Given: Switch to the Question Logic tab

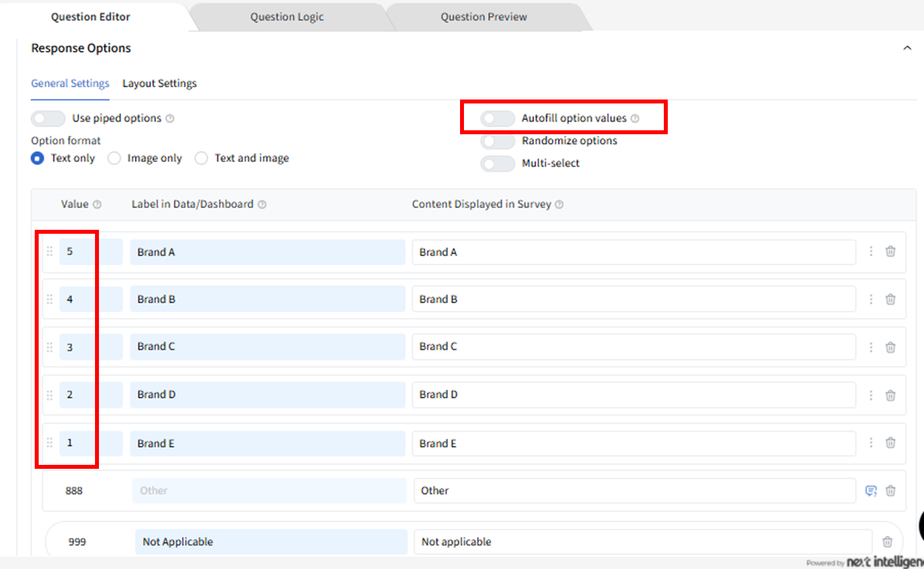Looking at the screenshot, I should pyautogui.click(x=287, y=17).
